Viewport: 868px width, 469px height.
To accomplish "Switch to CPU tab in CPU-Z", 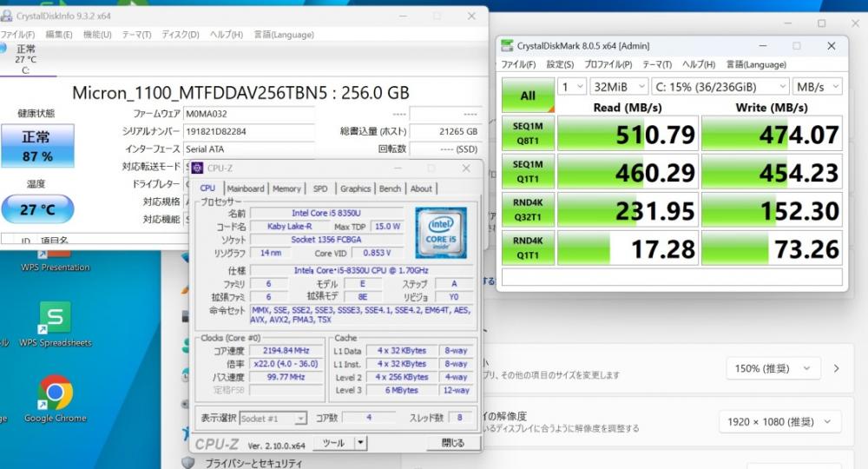I will [x=207, y=188].
